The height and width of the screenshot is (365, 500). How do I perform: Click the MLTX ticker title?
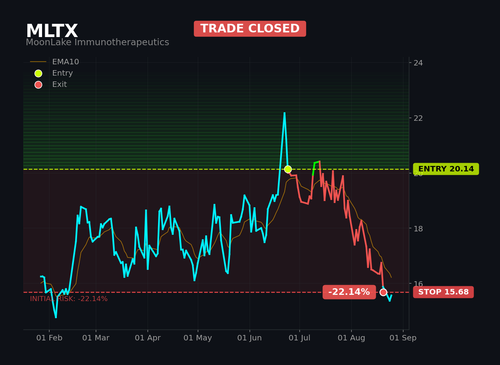pos(52,31)
